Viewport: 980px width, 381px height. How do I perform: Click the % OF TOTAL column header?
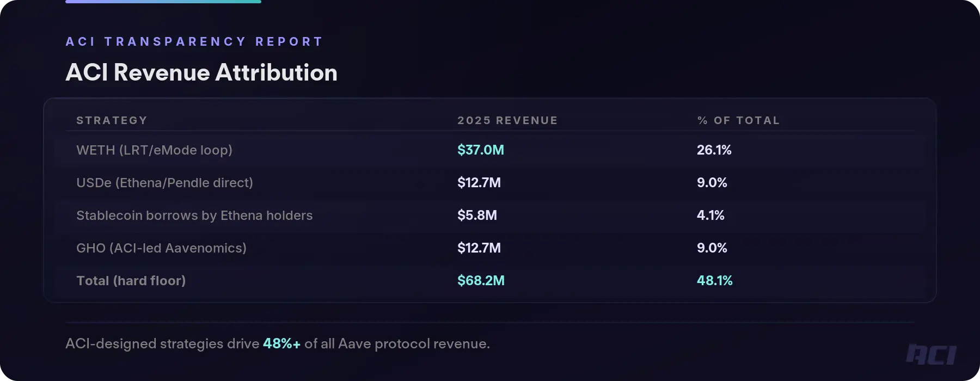coord(738,120)
